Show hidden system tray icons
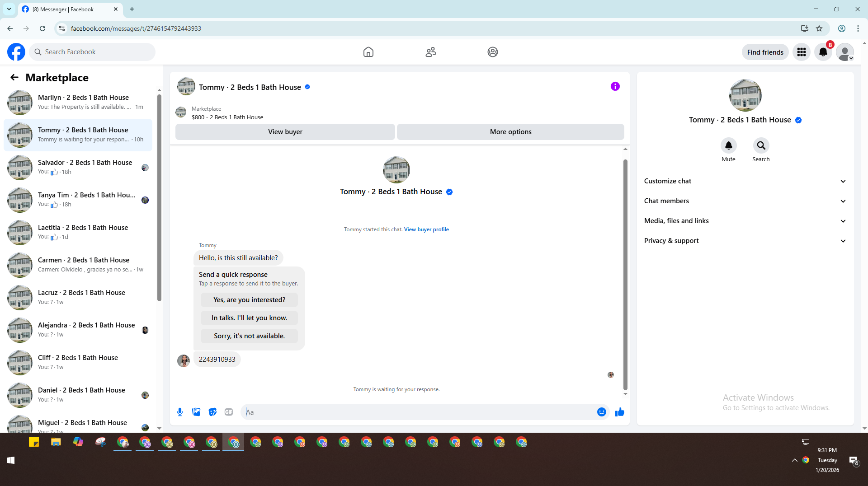 click(794, 460)
